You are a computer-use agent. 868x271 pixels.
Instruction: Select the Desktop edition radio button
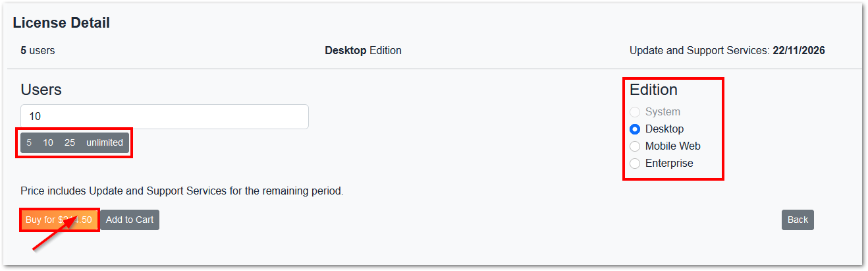pyautogui.click(x=635, y=129)
